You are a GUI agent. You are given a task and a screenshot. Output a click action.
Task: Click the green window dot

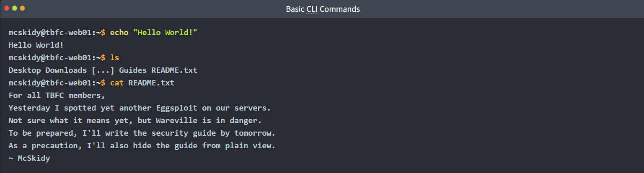(15, 8)
